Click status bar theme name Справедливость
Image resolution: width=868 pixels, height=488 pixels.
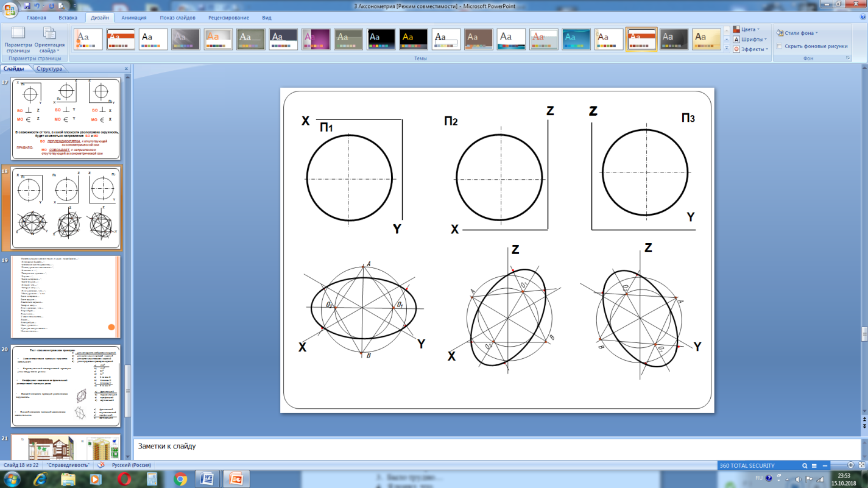click(68, 465)
